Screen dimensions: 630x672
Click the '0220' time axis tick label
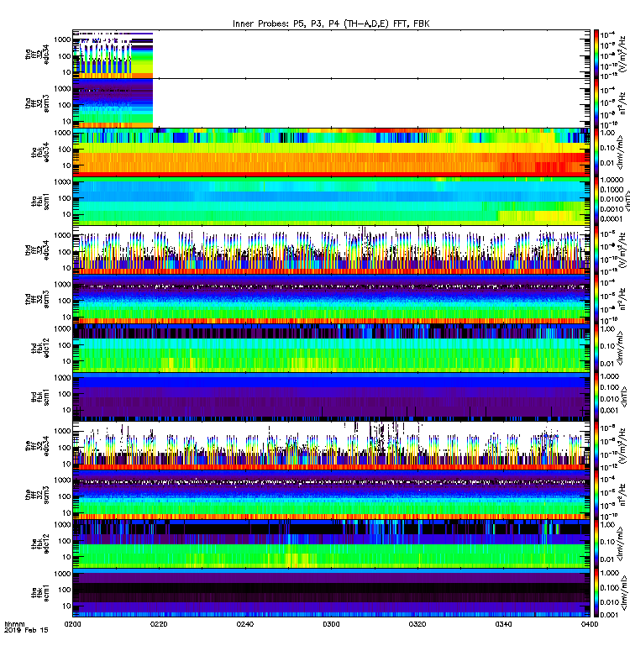[159, 624]
